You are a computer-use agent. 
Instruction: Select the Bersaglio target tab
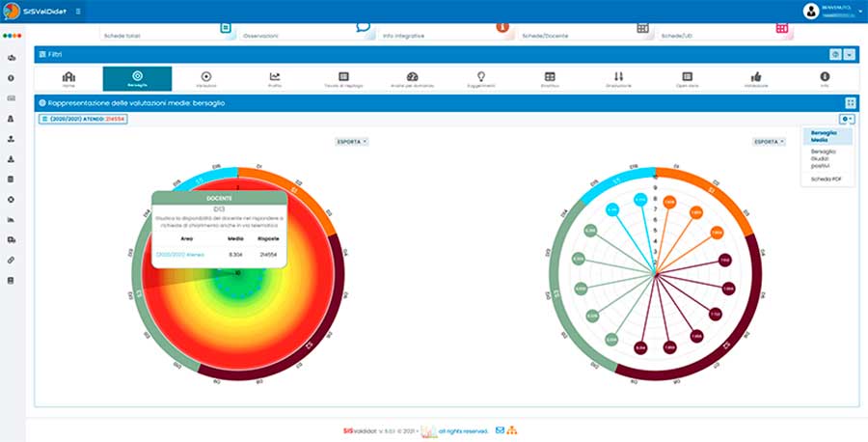[x=137, y=78]
